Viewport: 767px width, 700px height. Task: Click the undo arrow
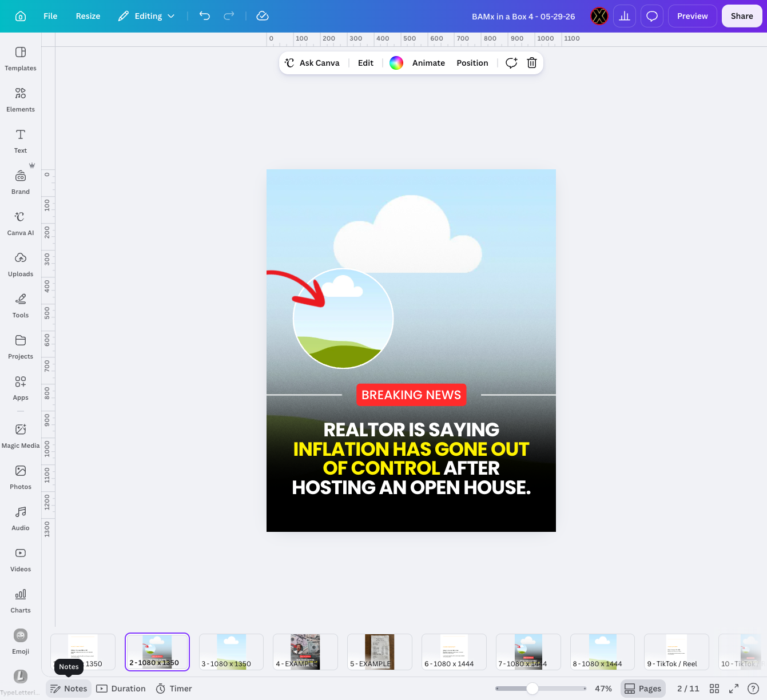(x=205, y=16)
